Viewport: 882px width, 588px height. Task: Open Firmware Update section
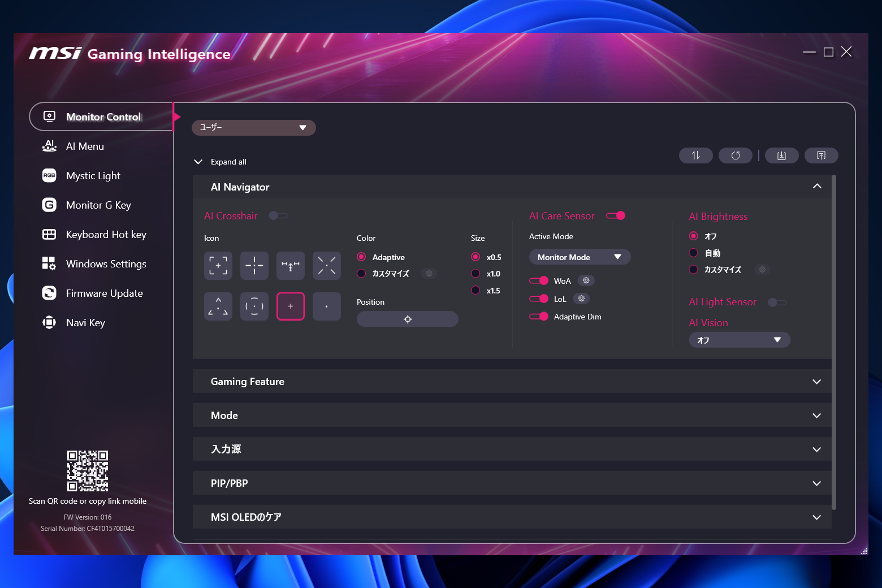coord(104,293)
